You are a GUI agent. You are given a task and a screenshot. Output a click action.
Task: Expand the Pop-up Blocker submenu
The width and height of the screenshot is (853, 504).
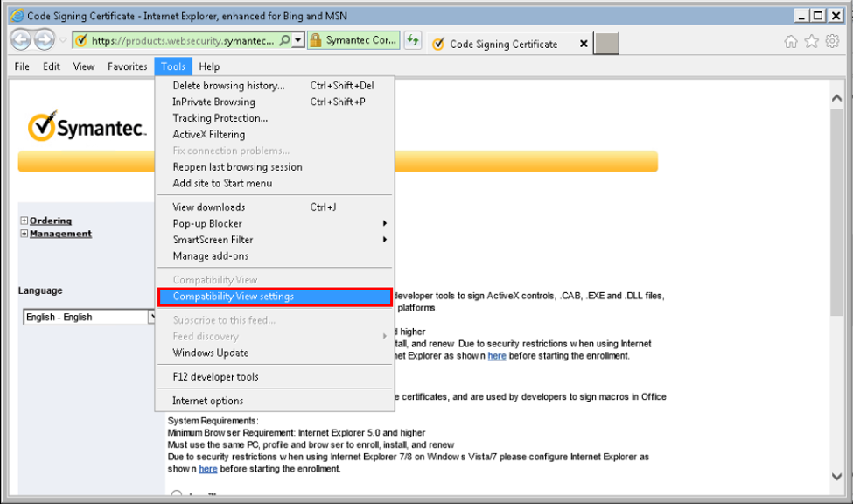tap(274, 224)
